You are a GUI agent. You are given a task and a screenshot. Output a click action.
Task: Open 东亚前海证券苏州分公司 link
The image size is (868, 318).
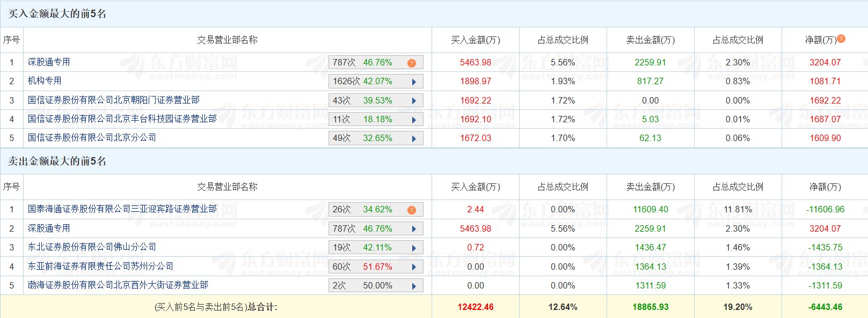100,267
